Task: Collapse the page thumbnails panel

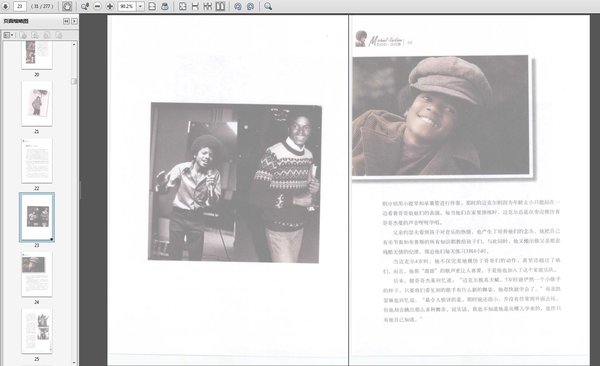Action: pos(66,21)
